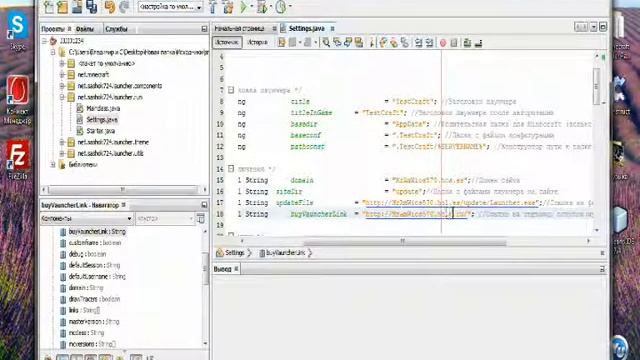Screen dimensions: 640x360
Task: Click the New File toolbar icon
Action: (x=48, y=7)
